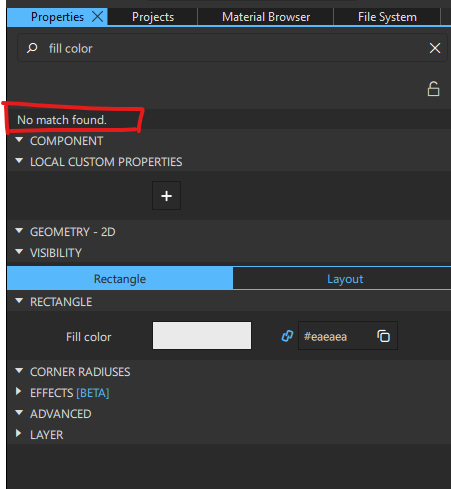Switch to the Projects tab
This screenshot has height=489, width=451.
(153, 17)
